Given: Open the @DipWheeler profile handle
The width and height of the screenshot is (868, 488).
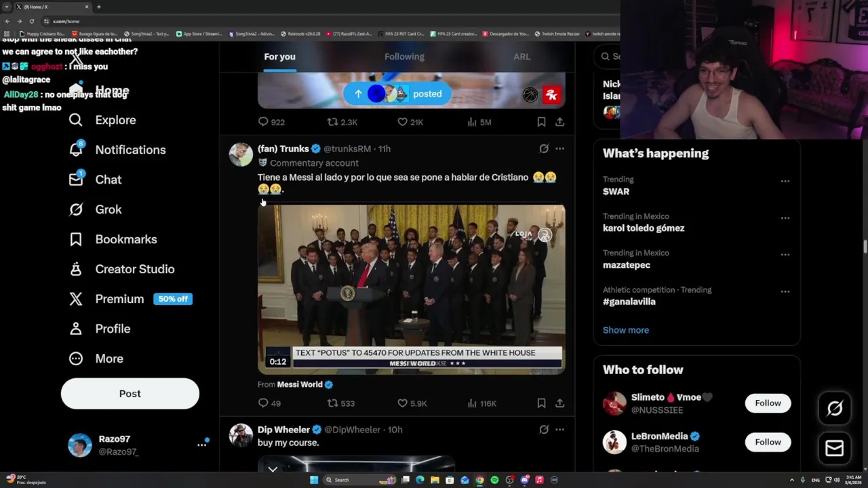Looking at the screenshot, I should [352, 430].
